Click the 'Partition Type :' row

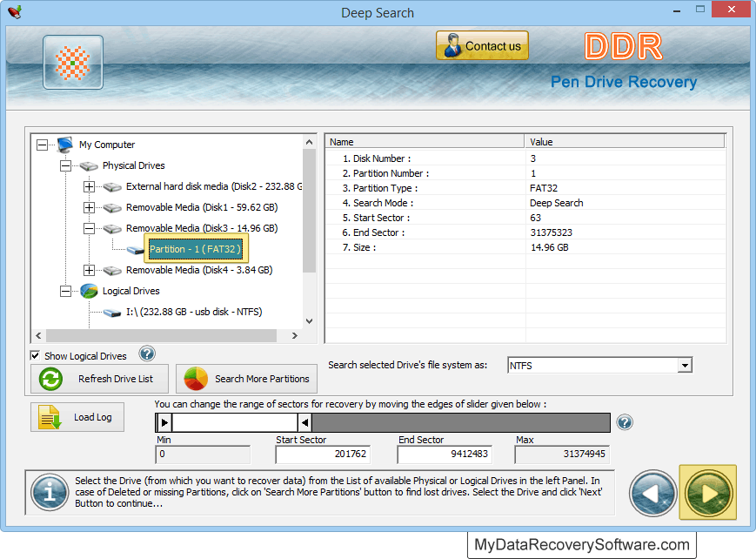click(x=525, y=188)
